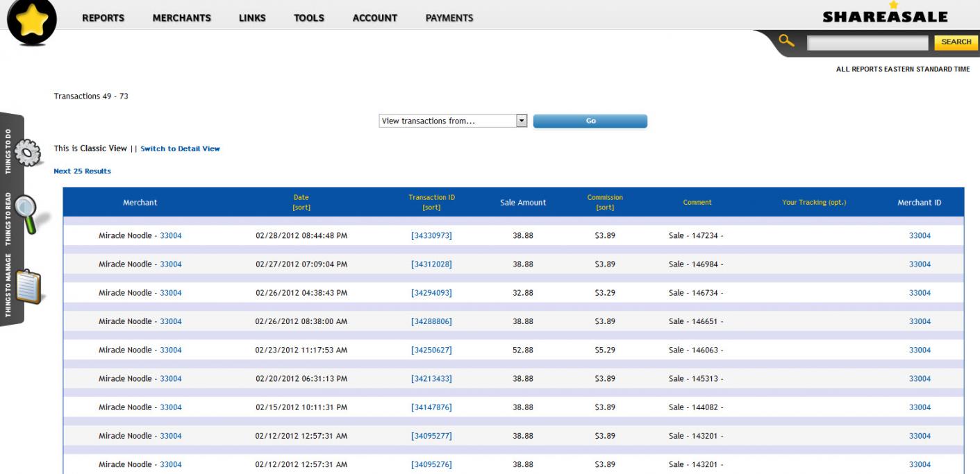Image resolution: width=980 pixels, height=474 pixels.
Task: Select comment Sale - 144082 -
Action: point(696,407)
